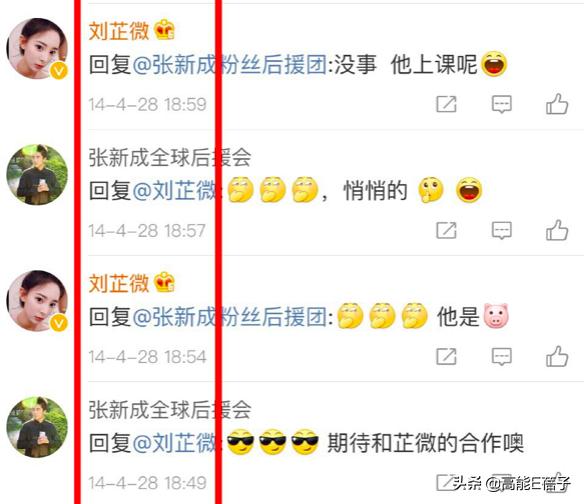Repost the 18:59 comment using share icon
The height and width of the screenshot is (504, 584).
point(446,104)
